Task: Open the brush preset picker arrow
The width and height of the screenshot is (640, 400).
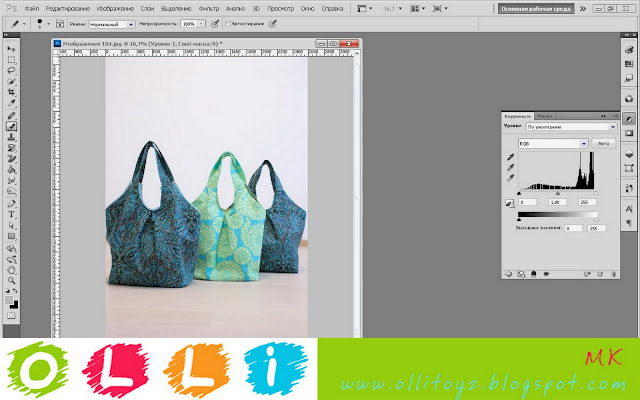Action: coord(48,24)
